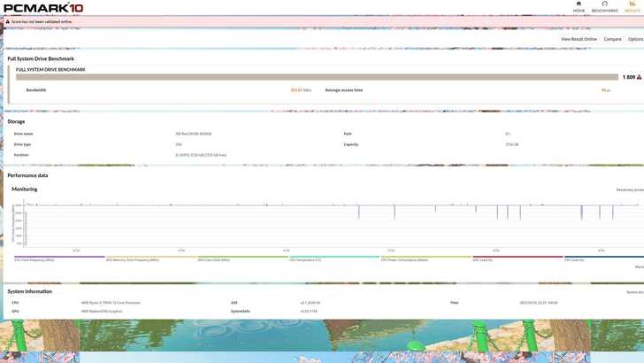644x363 pixels.
Task: Select the Time value in System information
Action: coord(538,303)
